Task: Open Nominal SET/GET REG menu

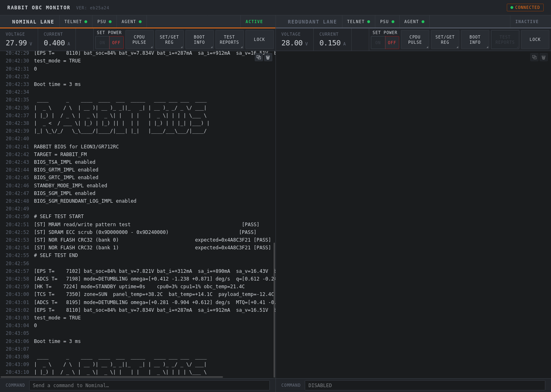Action: pos(170,40)
